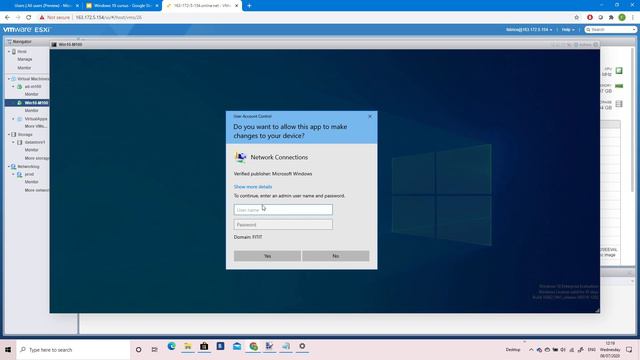Open Microsoft Store from the taskbar
This screenshot has width=640, height=360.
point(204,346)
